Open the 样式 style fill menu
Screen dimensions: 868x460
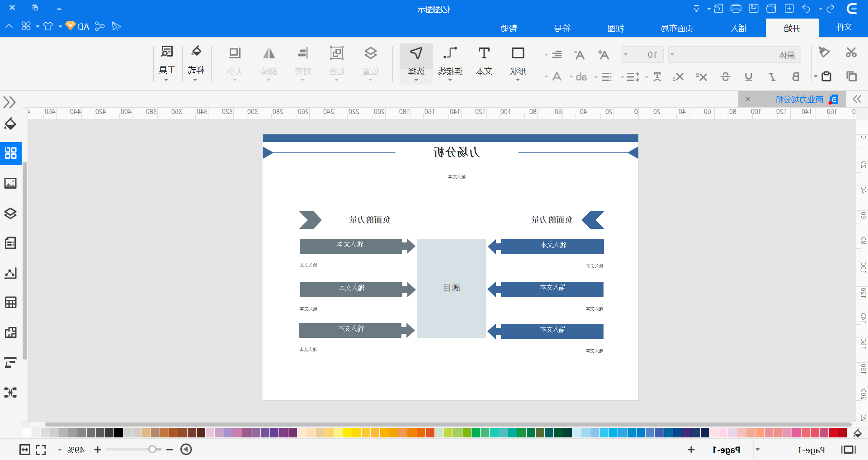click(x=196, y=63)
